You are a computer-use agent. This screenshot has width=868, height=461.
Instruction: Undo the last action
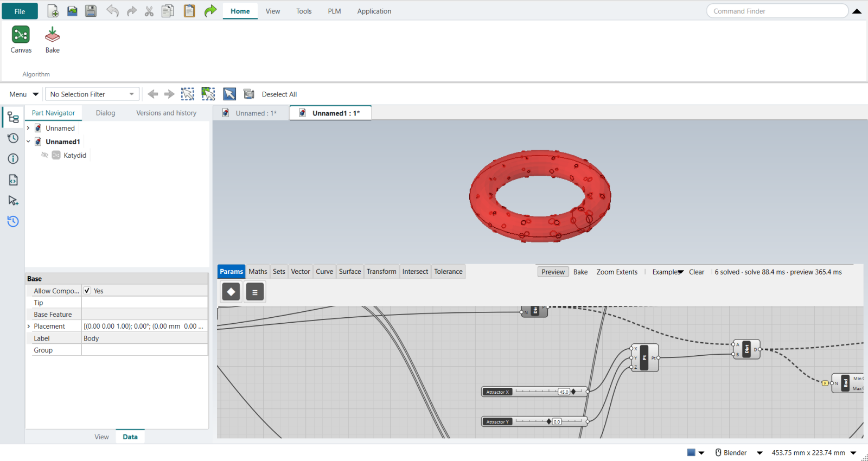[112, 11]
